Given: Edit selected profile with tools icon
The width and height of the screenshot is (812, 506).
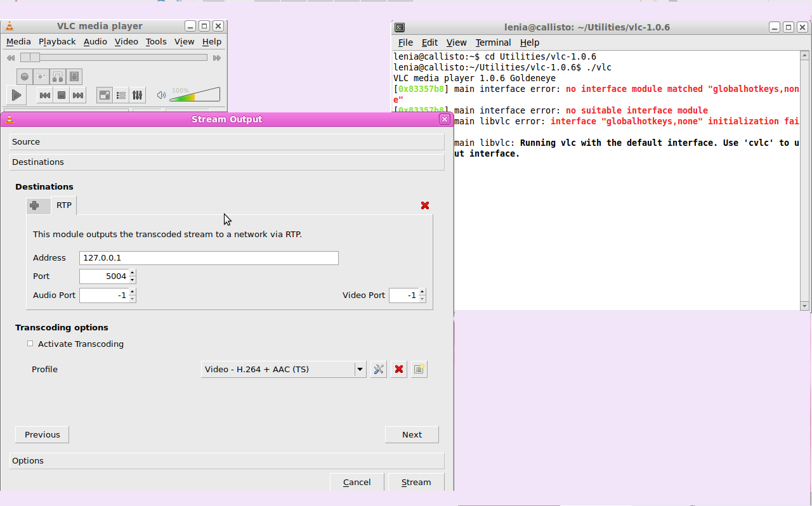Looking at the screenshot, I should 379,369.
